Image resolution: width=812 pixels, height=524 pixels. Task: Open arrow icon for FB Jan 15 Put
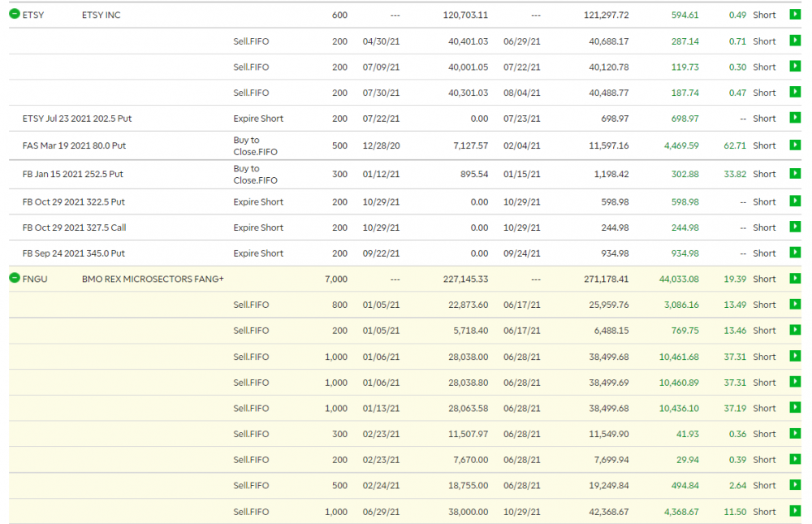[795, 174]
